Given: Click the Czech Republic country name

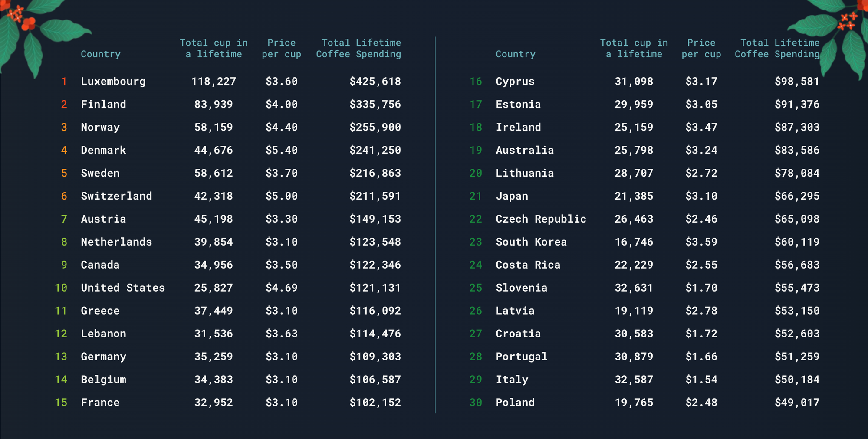Looking at the screenshot, I should tap(540, 219).
